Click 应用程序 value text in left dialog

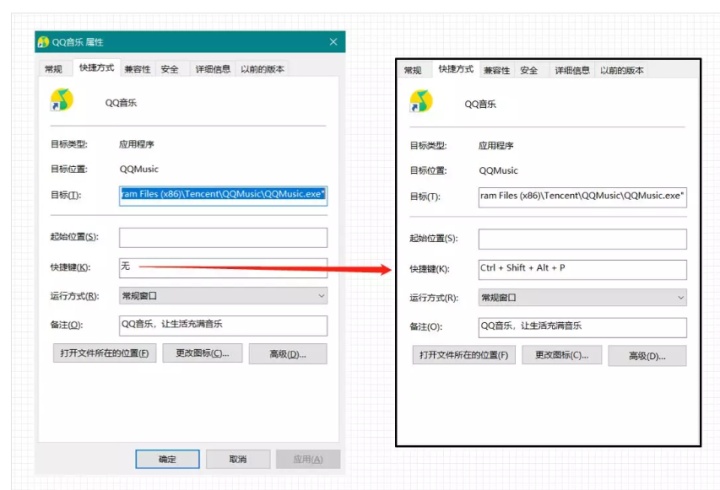(136, 144)
